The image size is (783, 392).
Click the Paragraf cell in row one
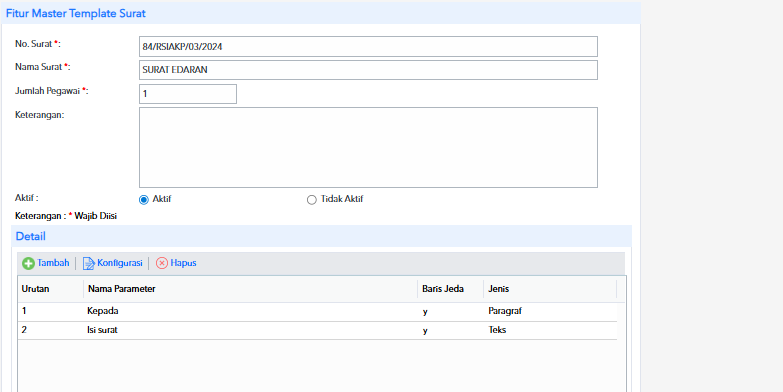click(x=505, y=311)
